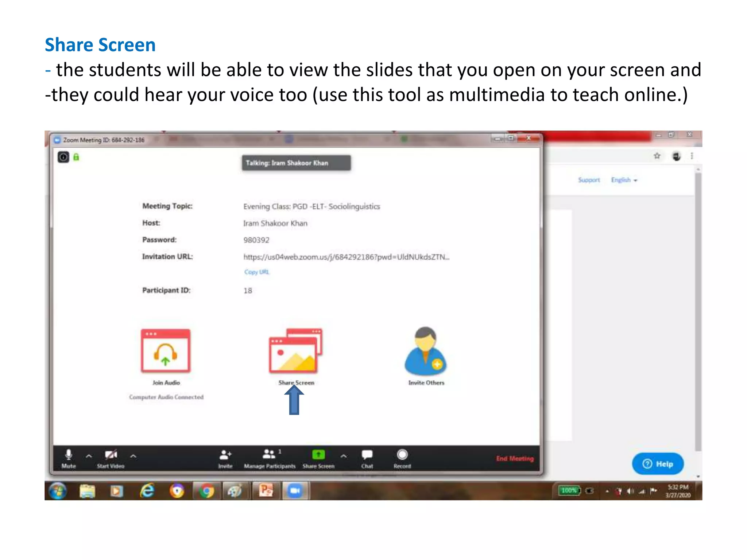747x560 pixels.
Task: Click End Meeting
Action: click(515, 458)
